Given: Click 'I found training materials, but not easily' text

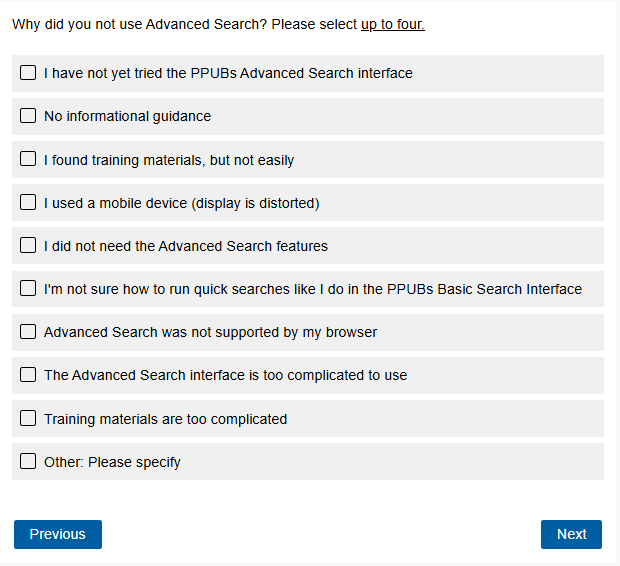Looking at the screenshot, I should pos(169,160).
